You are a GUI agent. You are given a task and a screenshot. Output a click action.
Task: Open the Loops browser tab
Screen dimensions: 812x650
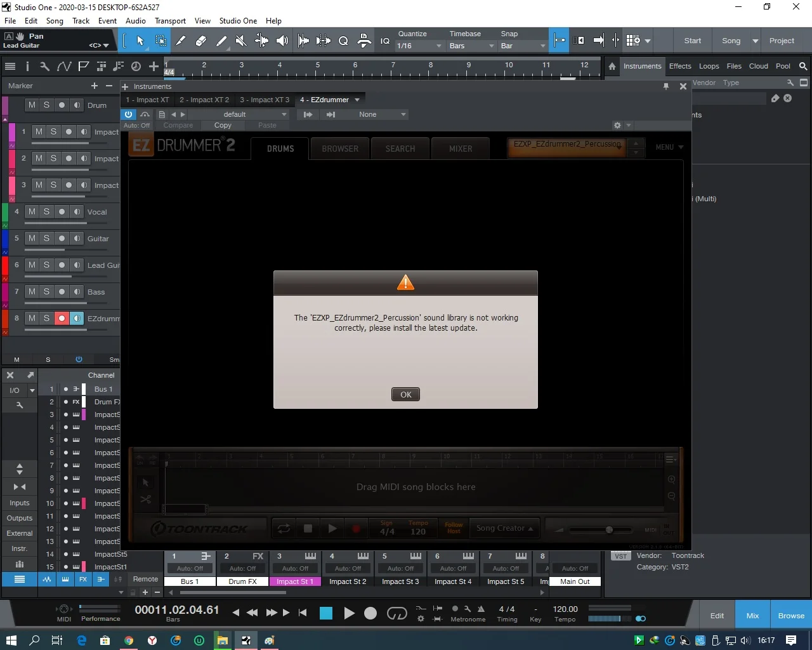click(x=709, y=66)
